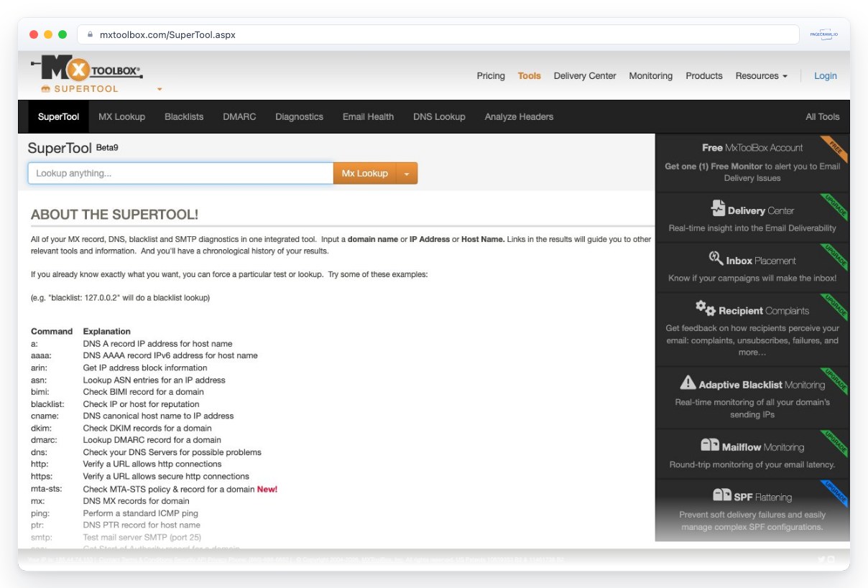This screenshot has width=868, height=588.
Task: Click the Delivery Center icon in sidebar
Action: tap(718, 208)
